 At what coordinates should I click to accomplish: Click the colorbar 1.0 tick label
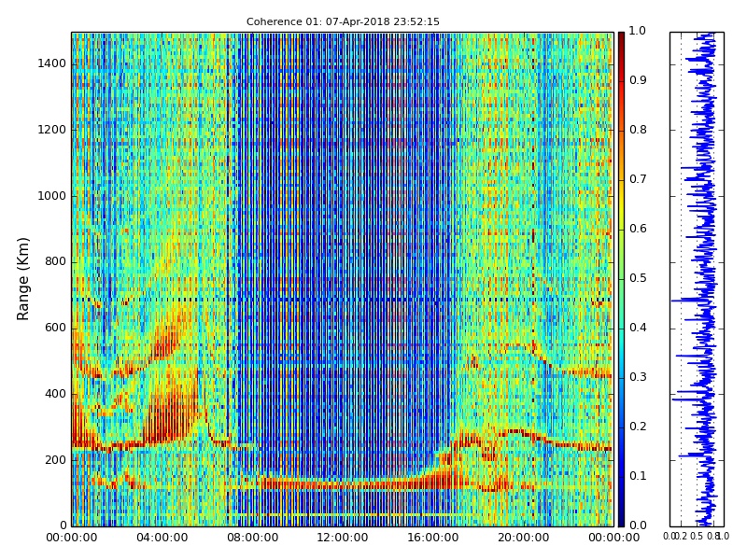638,31
